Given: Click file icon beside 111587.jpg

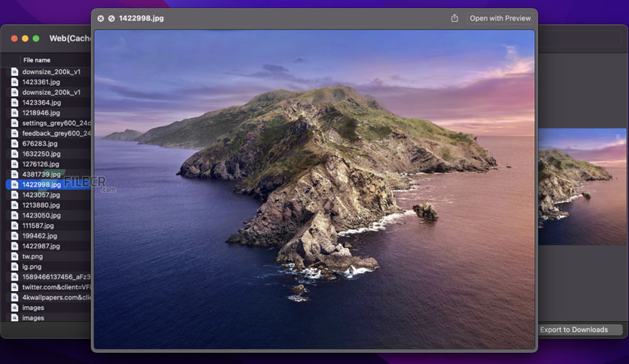Looking at the screenshot, I should click(15, 226).
